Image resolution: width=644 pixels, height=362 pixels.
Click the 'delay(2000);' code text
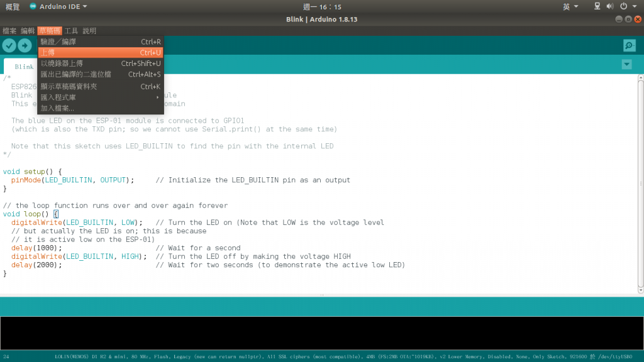pyautogui.click(x=36, y=265)
